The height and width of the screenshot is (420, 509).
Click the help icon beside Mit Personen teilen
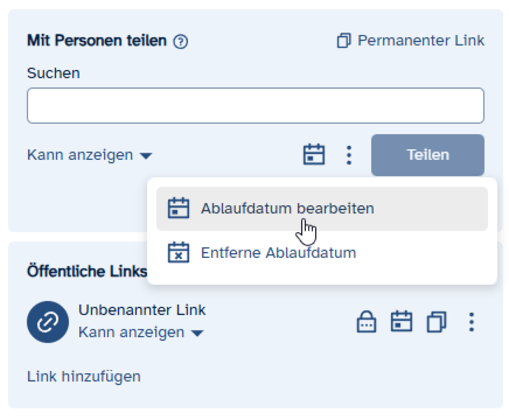[181, 42]
